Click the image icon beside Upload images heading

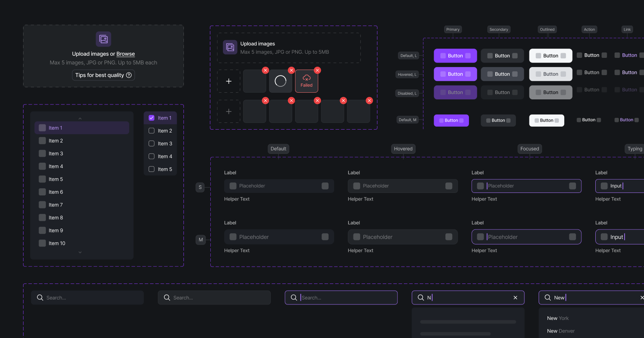click(x=230, y=47)
